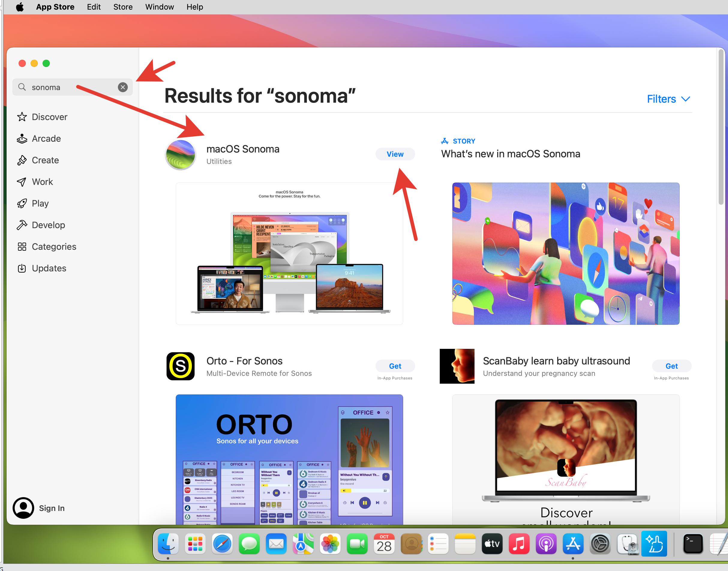The image size is (728, 571).
Task: Open Notes from the Dock
Action: tap(465, 544)
